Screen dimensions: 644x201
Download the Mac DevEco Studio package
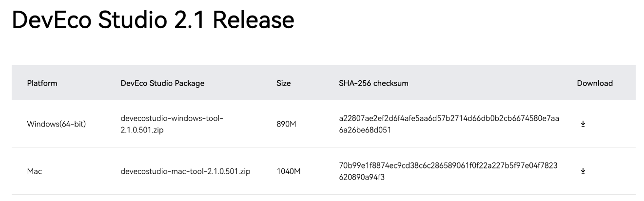point(583,171)
